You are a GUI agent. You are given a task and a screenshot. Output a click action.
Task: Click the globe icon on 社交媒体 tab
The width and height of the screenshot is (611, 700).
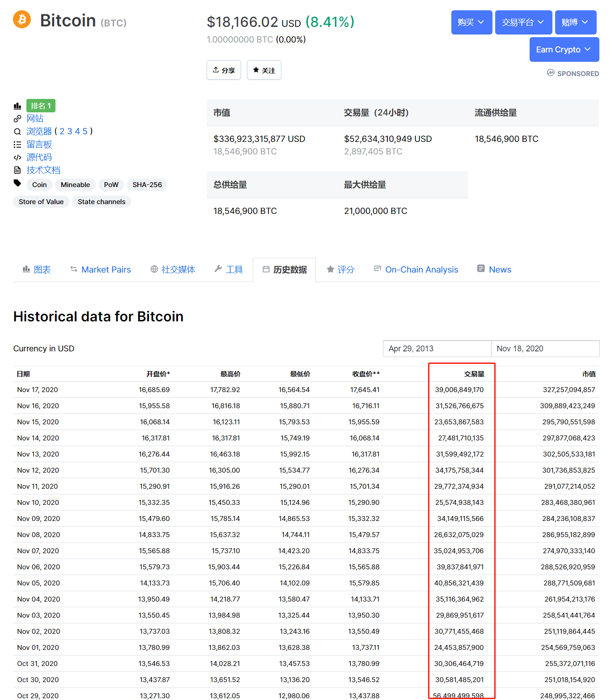(154, 269)
